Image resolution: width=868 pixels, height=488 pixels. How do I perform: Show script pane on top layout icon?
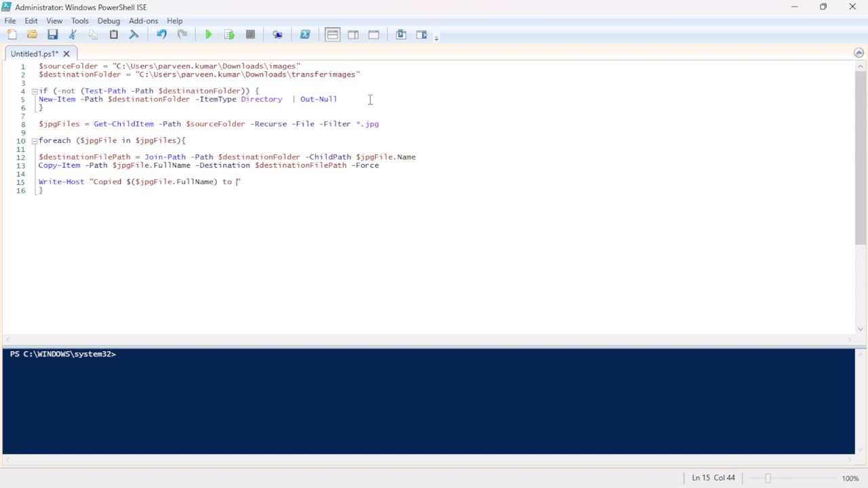point(332,35)
